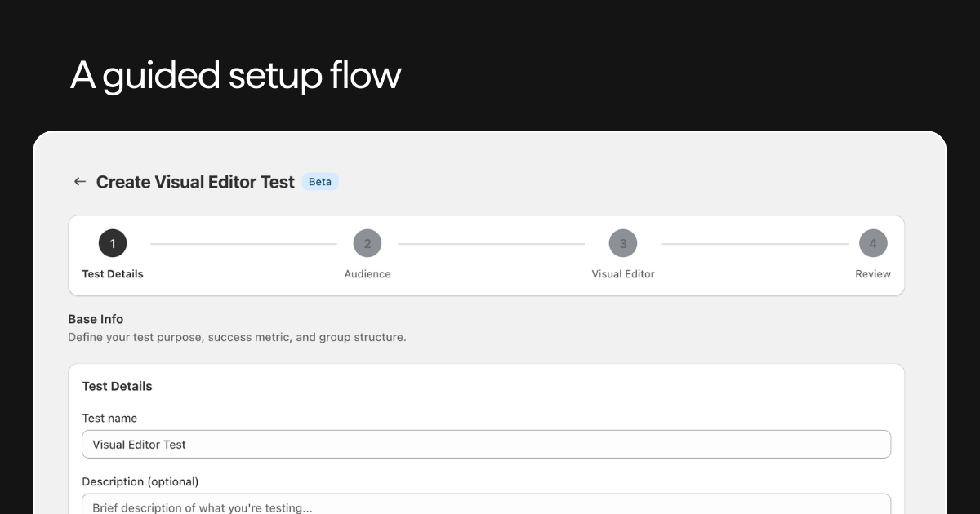This screenshot has width=980, height=514.
Task: Click the Test Details card heading
Action: tap(117, 386)
